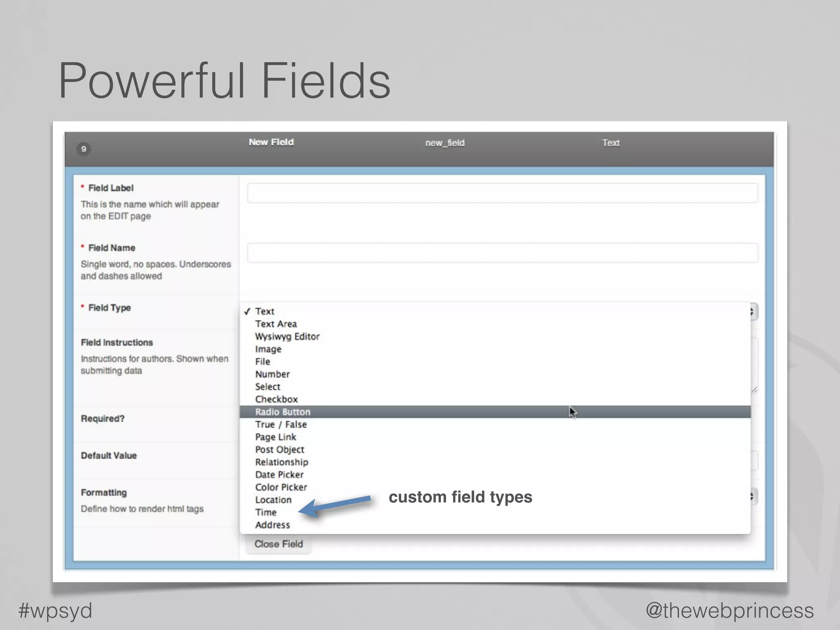Choose Relationship field type
Viewport: 840px width, 630px height.
495,462
